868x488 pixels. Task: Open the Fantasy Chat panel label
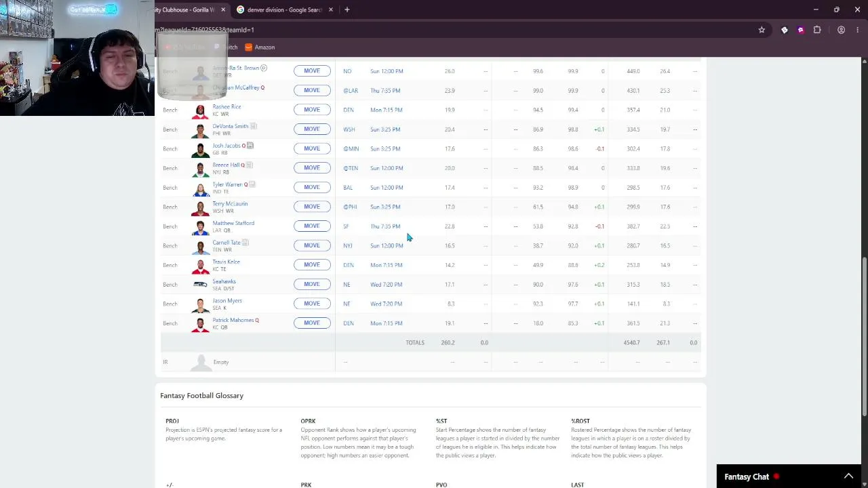coord(747,476)
